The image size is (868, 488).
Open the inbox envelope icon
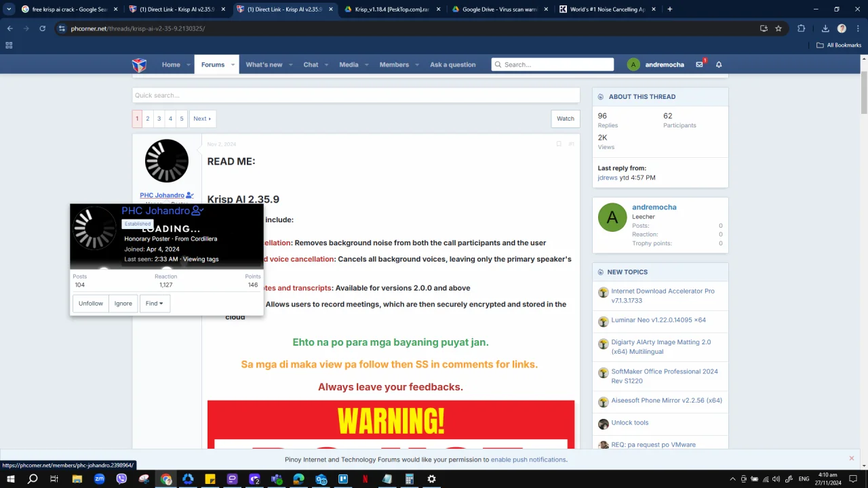tap(699, 64)
